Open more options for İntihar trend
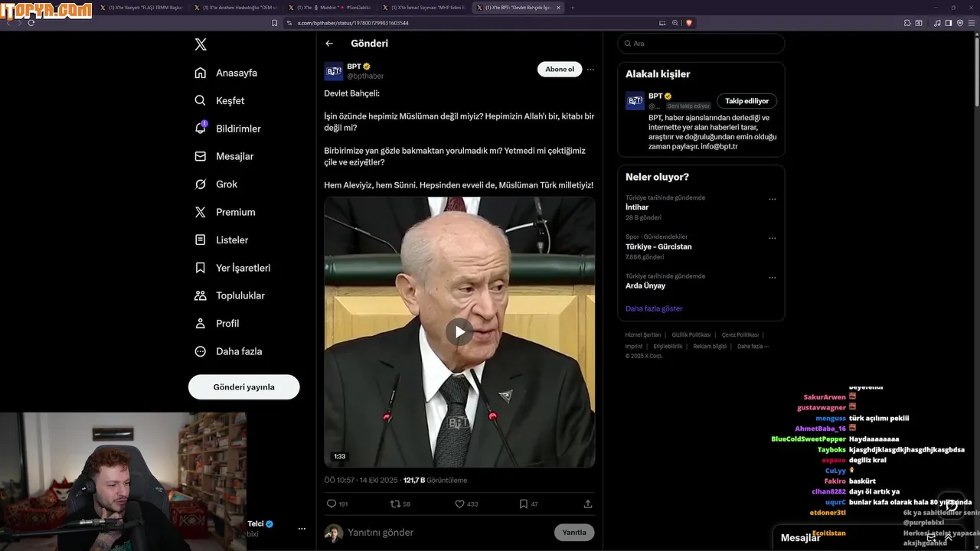The image size is (980, 551). pyautogui.click(x=772, y=199)
